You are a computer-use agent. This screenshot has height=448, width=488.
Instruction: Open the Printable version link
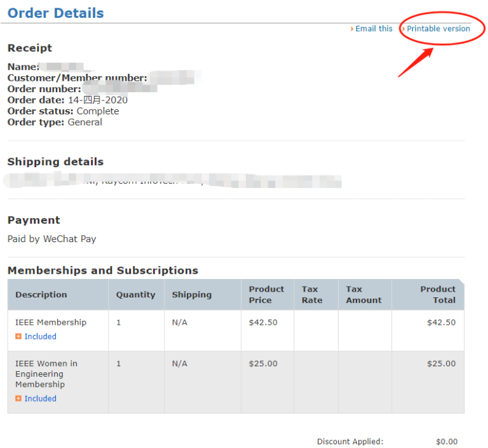[x=438, y=29]
